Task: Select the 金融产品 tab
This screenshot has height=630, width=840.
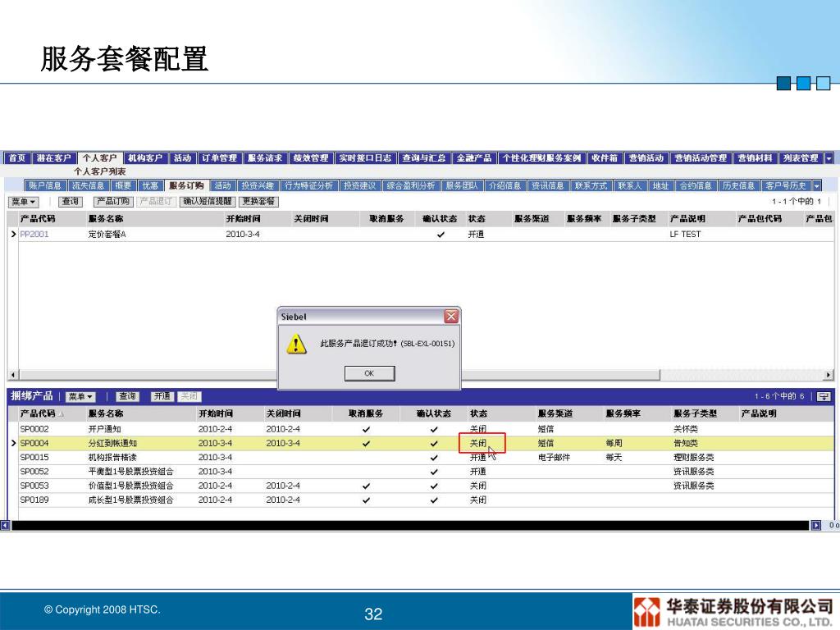Action: (473, 158)
